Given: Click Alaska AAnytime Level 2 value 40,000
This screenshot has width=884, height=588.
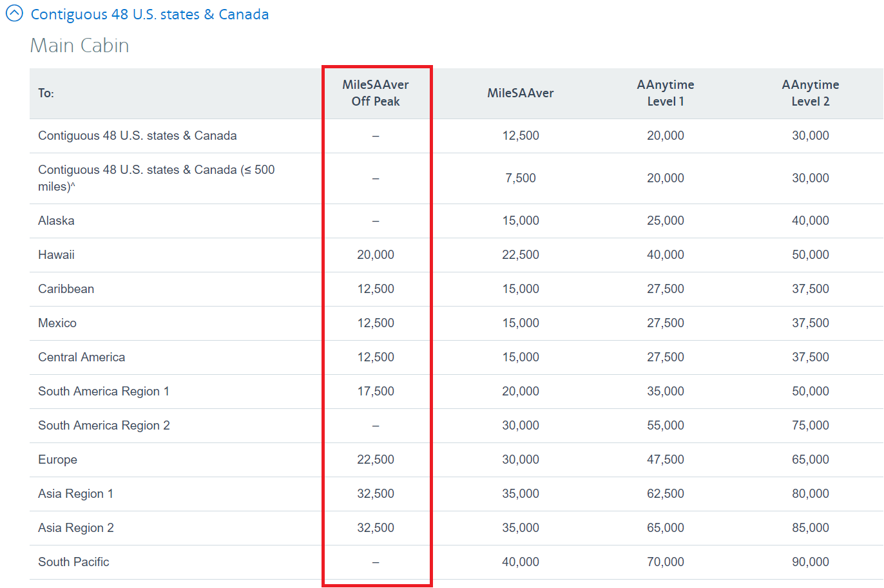Looking at the screenshot, I should point(811,221).
